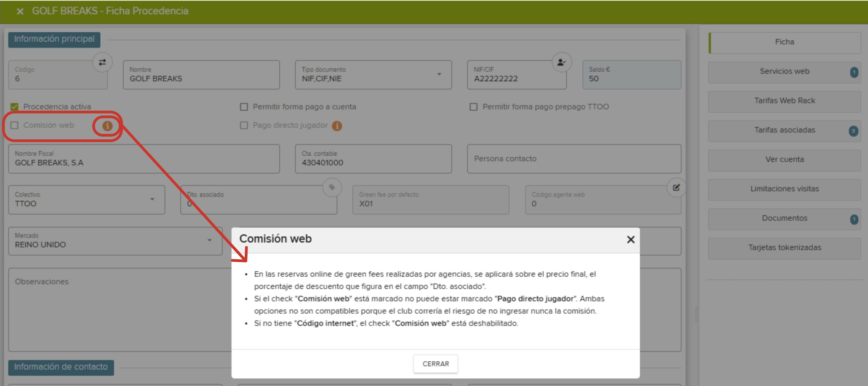Image resolution: width=868 pixels, height=386 pixels.
Task: Close the Comisión web dialog with X
Action: tap(631, 239)
